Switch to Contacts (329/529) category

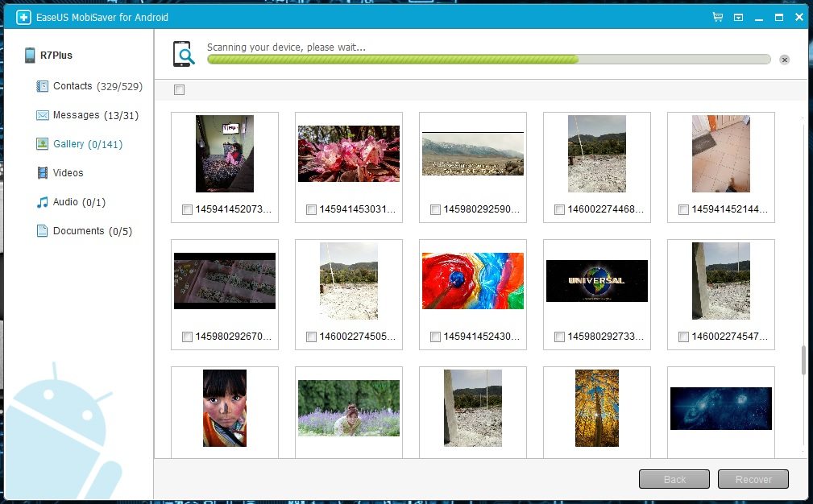[97, 86]
